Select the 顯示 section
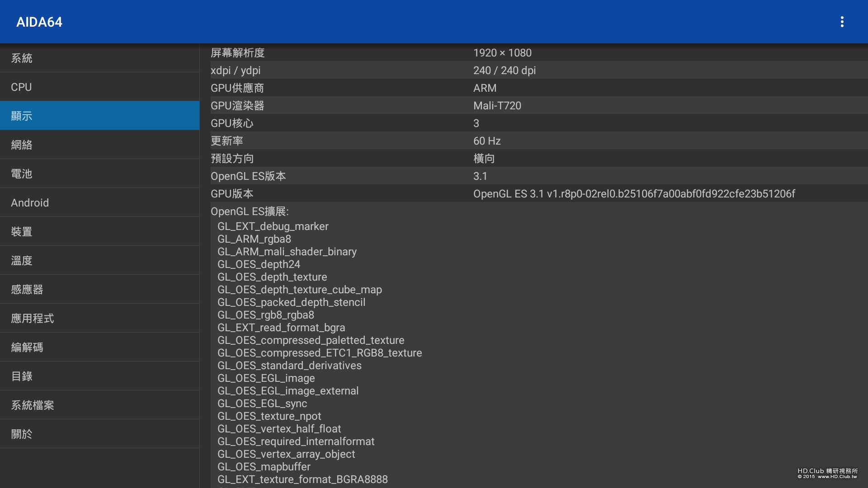 coord(99,116)
